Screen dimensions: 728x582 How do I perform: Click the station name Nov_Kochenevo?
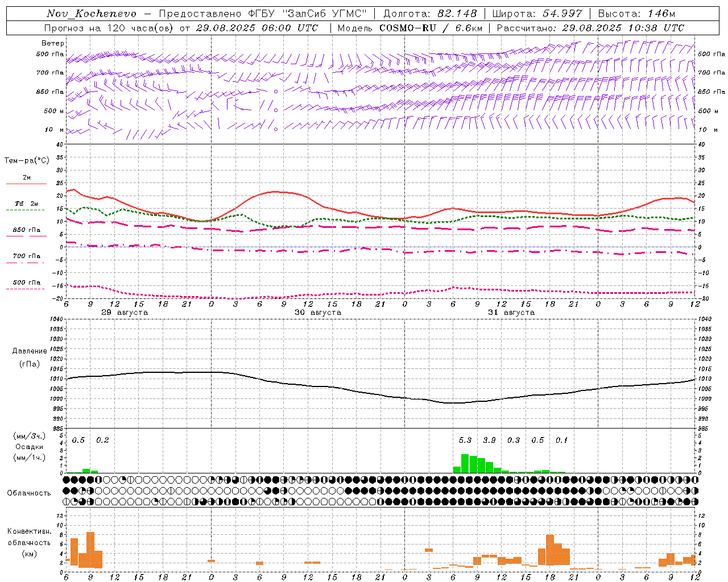coord(92,14)
